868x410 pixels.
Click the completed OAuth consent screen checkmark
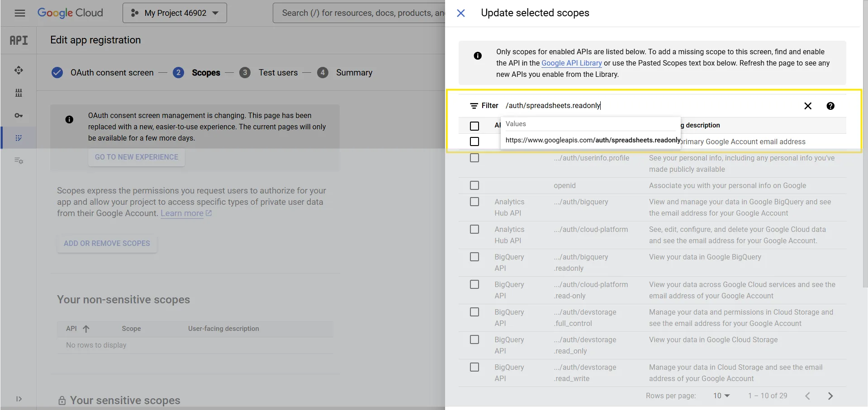tap(57, 73)
